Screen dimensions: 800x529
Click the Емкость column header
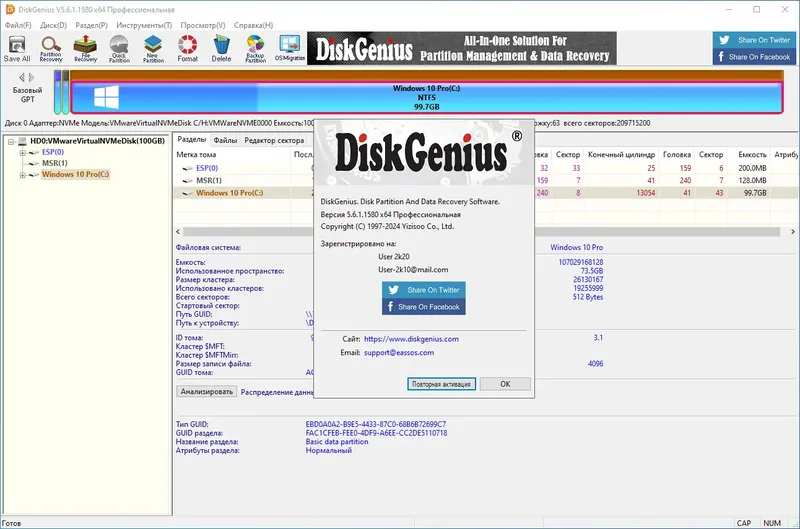tap(752, 155)
